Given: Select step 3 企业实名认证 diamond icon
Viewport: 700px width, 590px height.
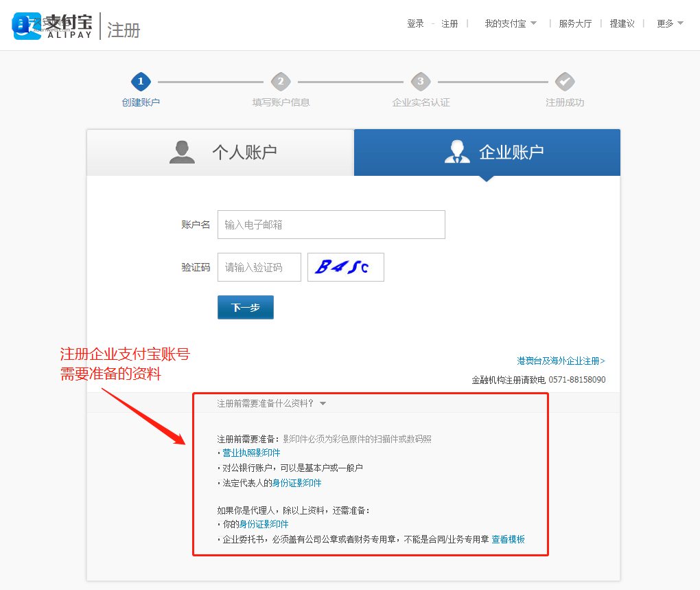Looking at the screenshot, I should coord(421,81).
